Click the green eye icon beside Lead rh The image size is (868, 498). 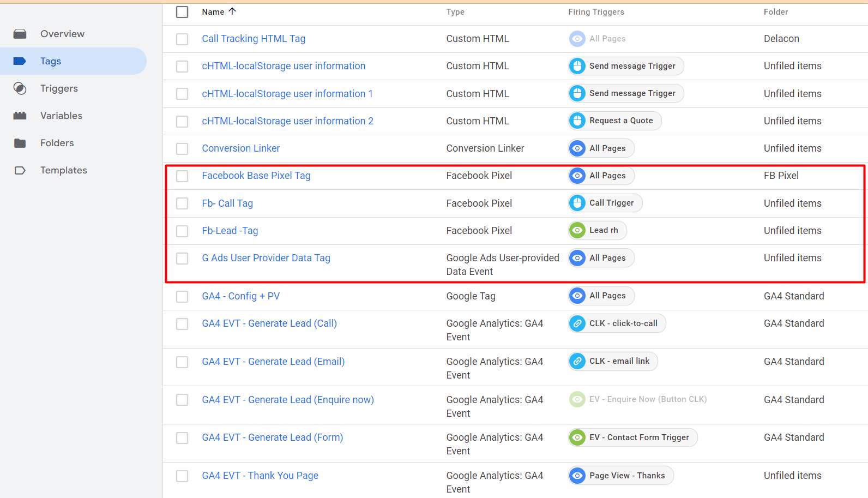pos(577,230)
